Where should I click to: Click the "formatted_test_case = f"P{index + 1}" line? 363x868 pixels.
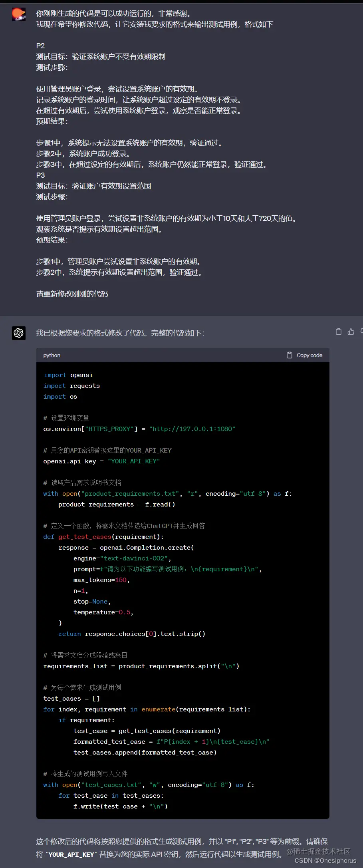pos(171,741)
